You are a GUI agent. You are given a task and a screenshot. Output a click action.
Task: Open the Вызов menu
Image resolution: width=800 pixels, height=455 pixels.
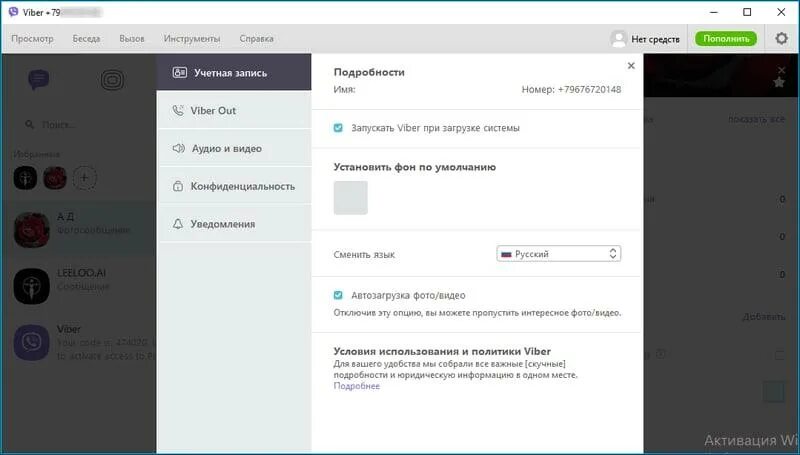click(x=132, y=38)
